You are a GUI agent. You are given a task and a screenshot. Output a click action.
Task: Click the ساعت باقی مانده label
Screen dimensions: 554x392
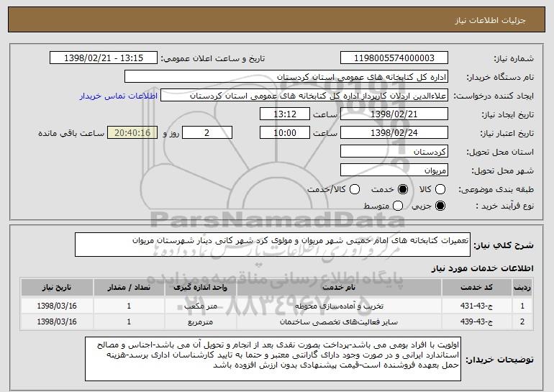[x=71, y=133]
